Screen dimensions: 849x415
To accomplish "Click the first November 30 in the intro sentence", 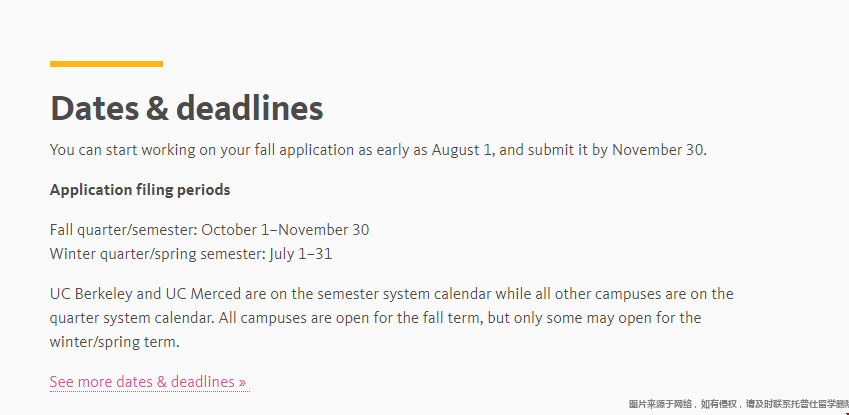I will 658,150.
